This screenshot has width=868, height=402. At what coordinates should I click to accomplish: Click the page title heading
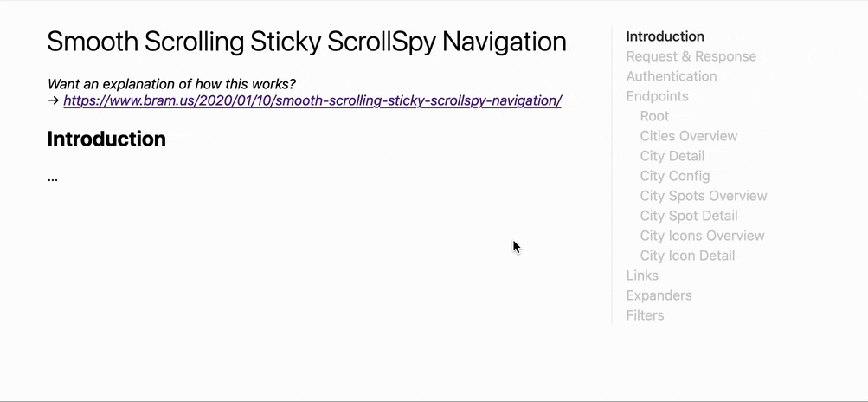(x=306, y=42)
